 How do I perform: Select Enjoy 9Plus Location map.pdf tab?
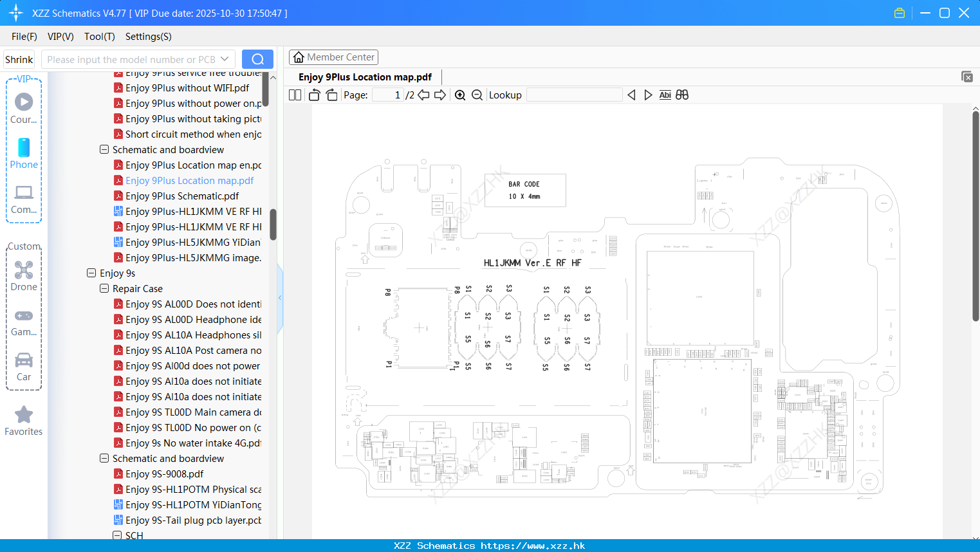pyautogui.click(x=365, y=77)
